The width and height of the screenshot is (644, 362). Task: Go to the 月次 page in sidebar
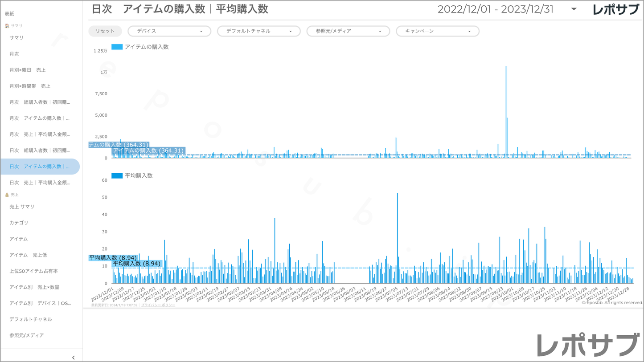pyautogui.click(x=14, y=54)
